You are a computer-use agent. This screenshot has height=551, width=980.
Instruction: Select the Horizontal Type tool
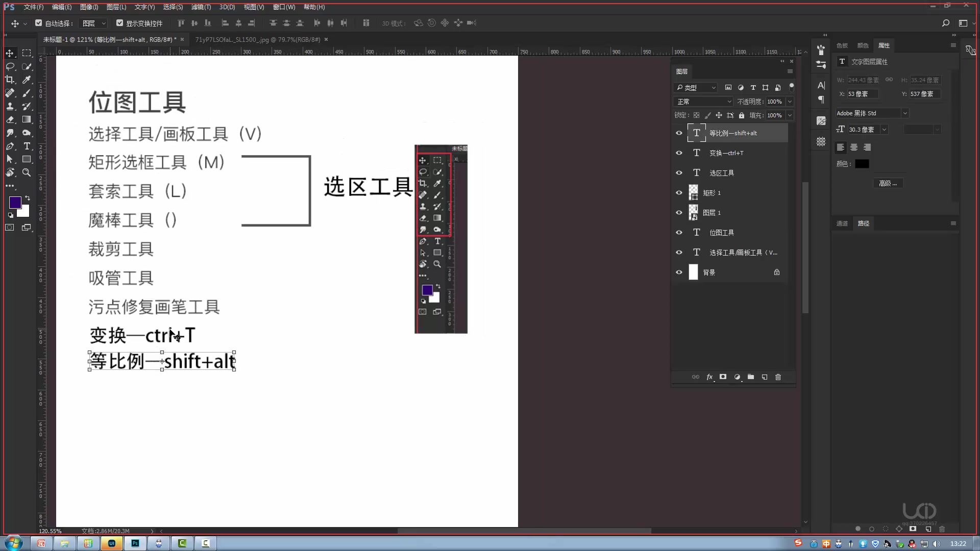click(x=27, y=146)
